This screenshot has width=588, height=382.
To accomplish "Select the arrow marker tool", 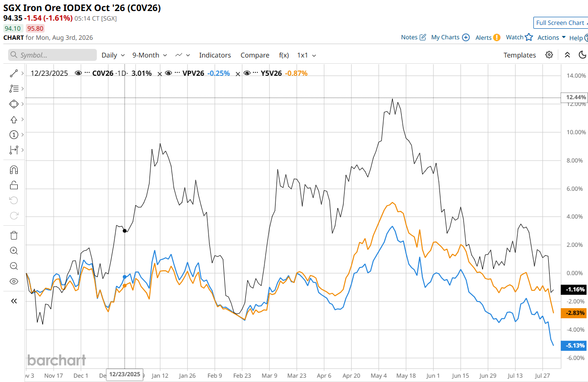I will coord(13,119).
